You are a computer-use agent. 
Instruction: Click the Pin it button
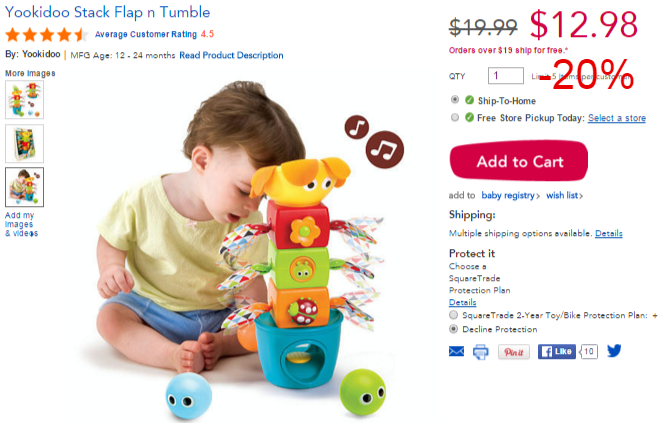tap(514, 352)
